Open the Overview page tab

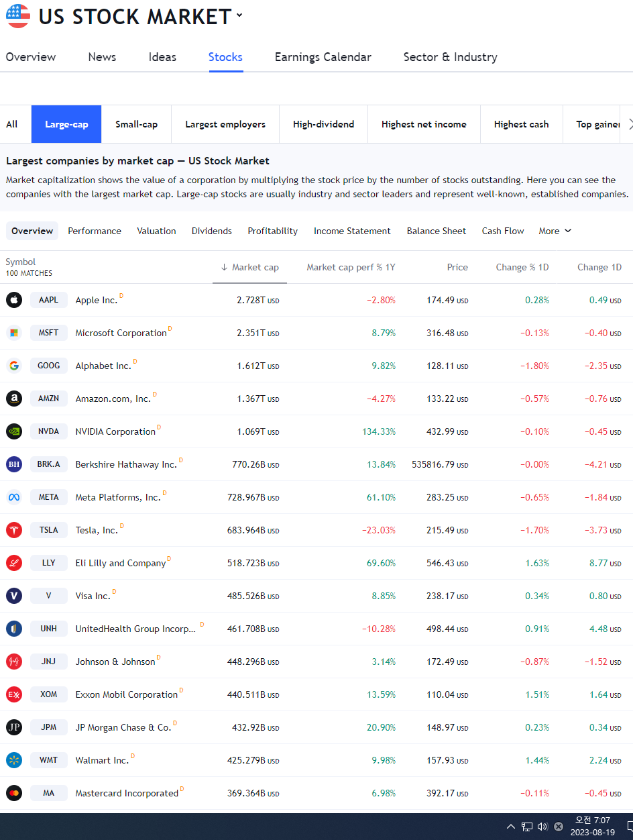[31, 57]
